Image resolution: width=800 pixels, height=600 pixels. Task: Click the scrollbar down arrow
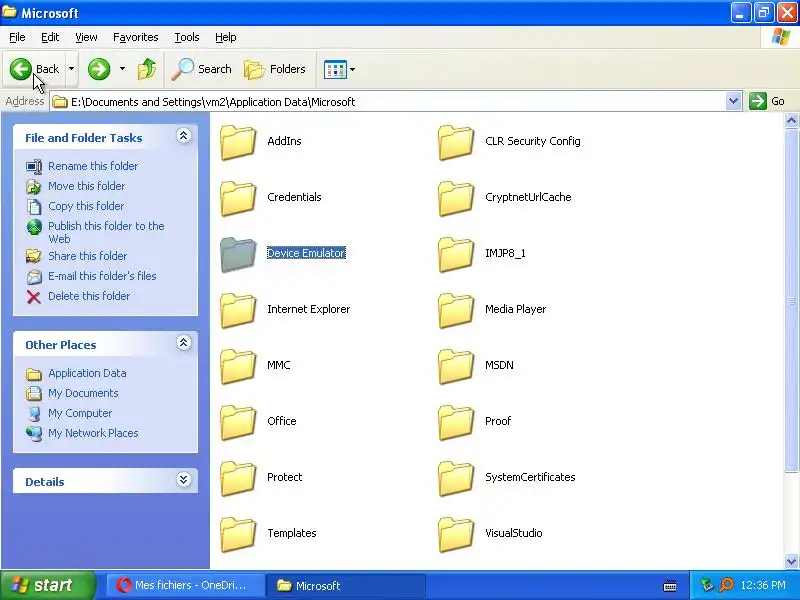coord(791,561)
